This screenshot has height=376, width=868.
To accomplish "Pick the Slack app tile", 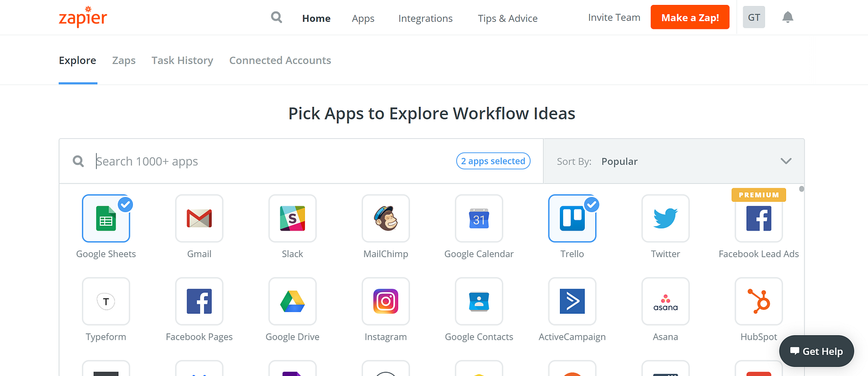I will click(x=292, y=218).
